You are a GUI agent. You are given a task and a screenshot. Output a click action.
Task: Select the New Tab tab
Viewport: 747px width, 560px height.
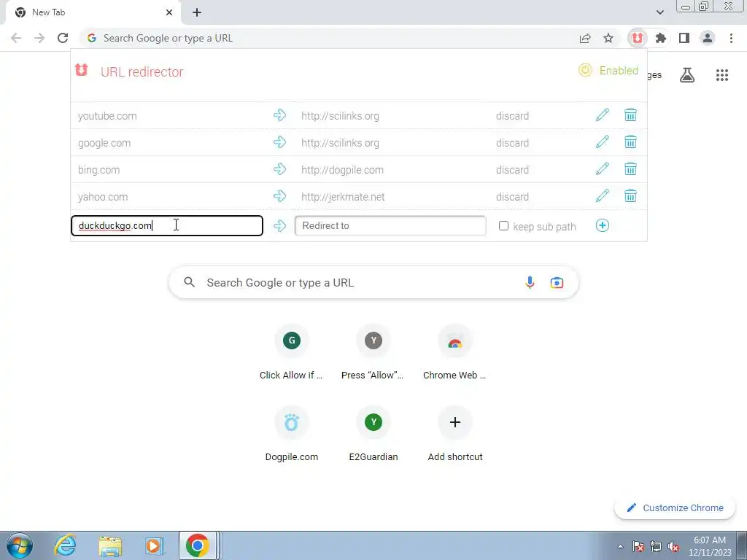pyautogui.click(x=93, y=12)
